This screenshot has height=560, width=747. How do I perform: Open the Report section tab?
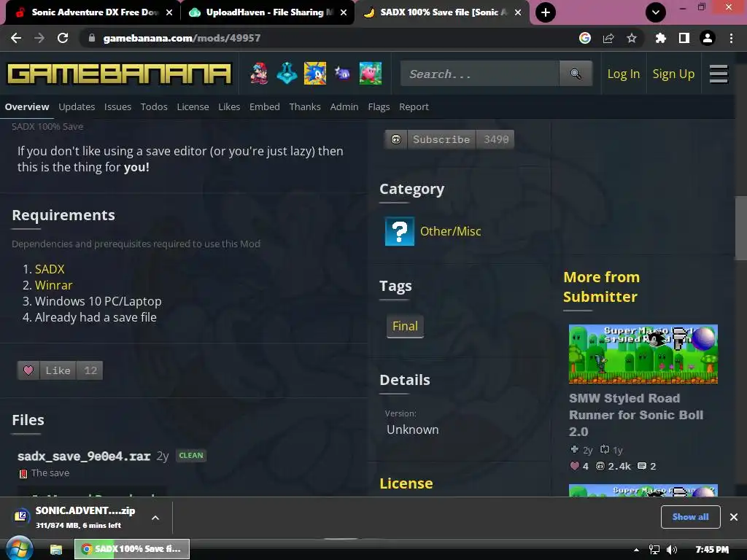(414, 107)
